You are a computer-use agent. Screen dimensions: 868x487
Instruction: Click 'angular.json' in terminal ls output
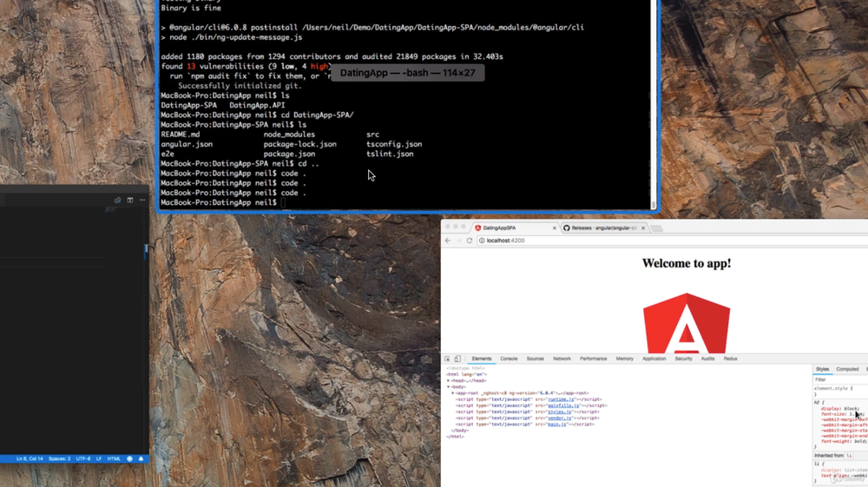click(187, 144)
